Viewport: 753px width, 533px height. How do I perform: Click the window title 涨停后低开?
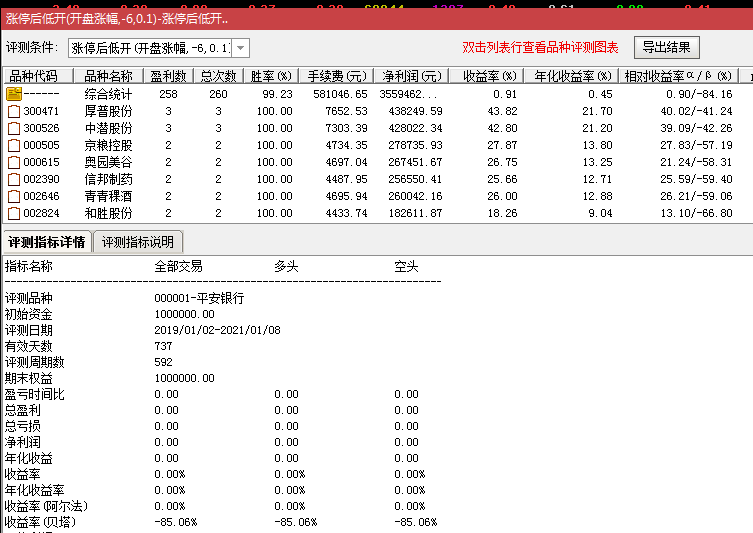pos(117,19)
